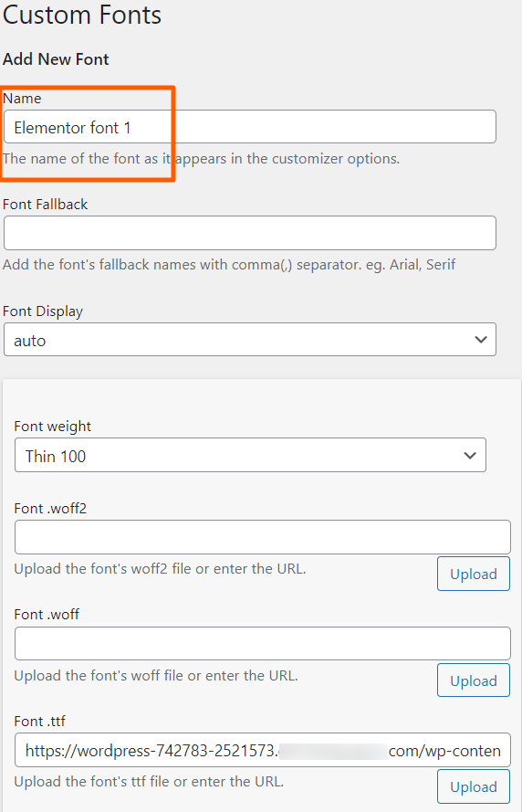The width and height of the screenshot is (522, 812).
Task: Focus the Font Fallback text box
Action: [x=250, y=233]
